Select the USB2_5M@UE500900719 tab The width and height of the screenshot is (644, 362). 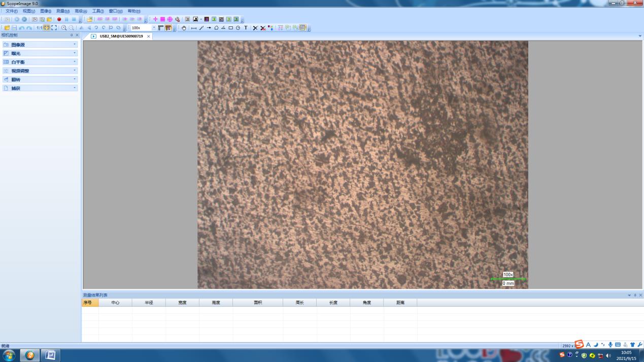(x=121, y=36)
